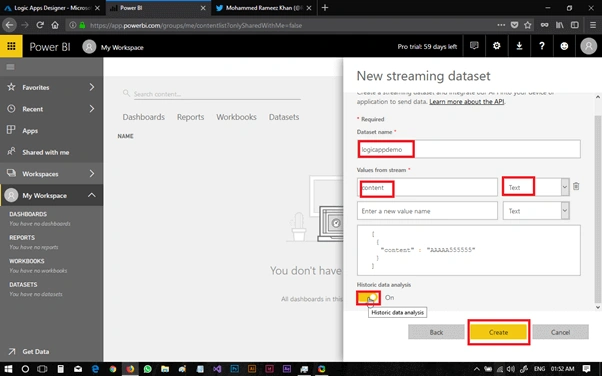Viewport: 602px width, 376px height.
Task: Open Windows action center notifications
Action: coord(586,369)
